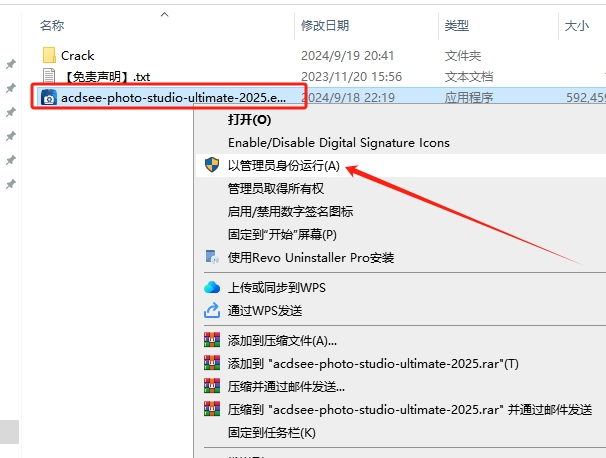Click the WinRAR icon beside 添加到压缩文件(A)...
The height and width of the screenshot is (458, 606).
tap(212, 340)
